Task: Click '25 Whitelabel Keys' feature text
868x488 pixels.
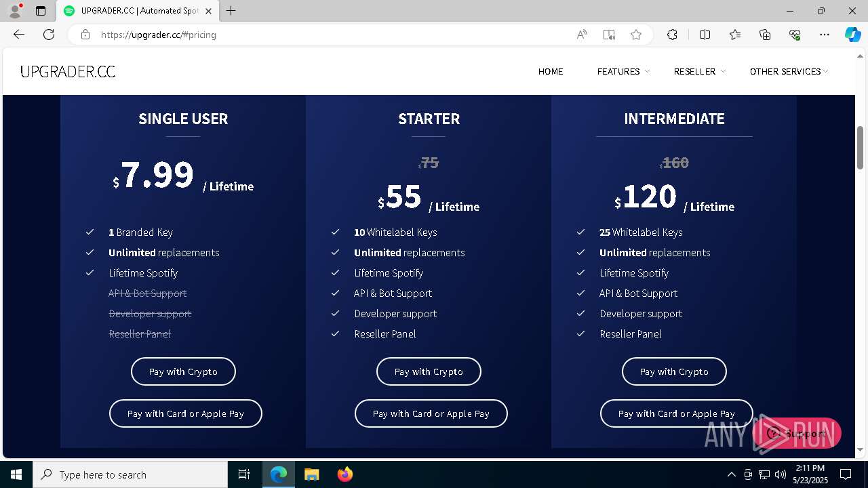Action: (641, 232)
